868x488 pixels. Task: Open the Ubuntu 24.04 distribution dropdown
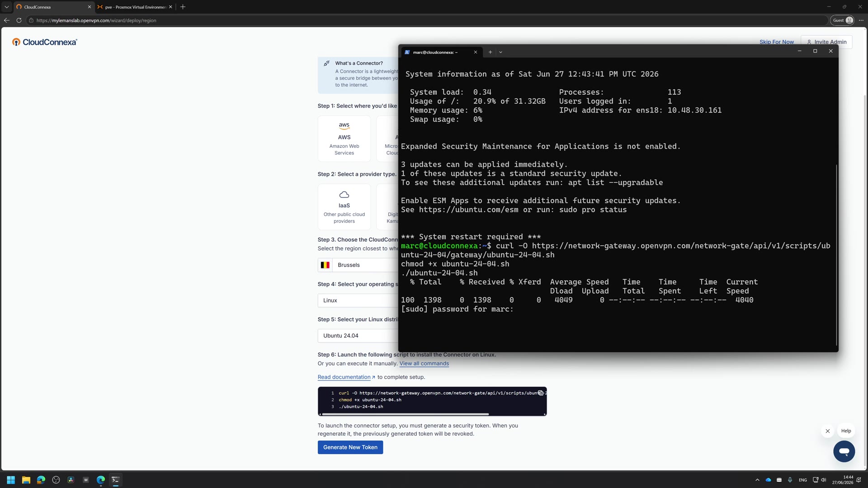tap(358, 336)
